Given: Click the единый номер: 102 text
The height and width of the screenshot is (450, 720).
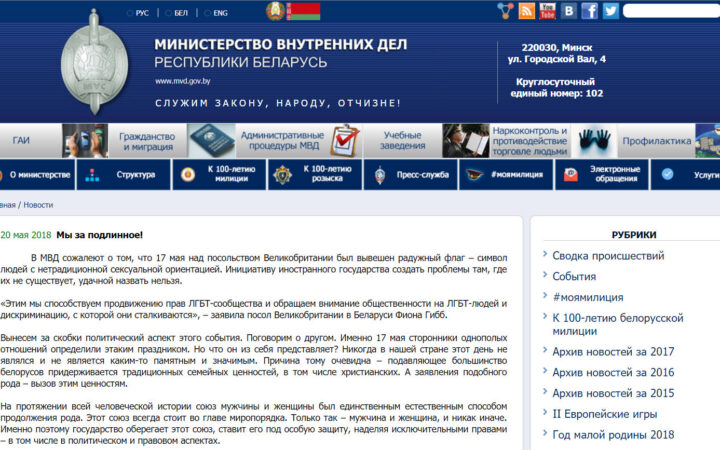Looking at the screenshot, I should point(557,93).
